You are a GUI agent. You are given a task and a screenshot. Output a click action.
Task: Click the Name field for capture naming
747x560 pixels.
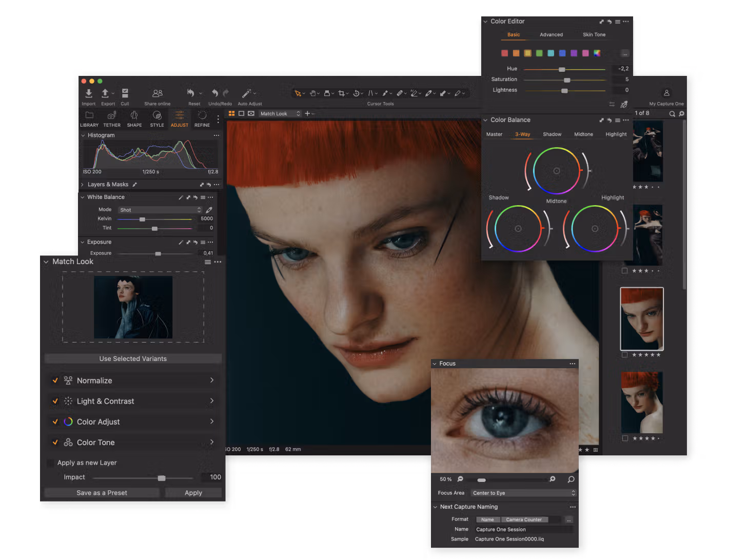click(x=522, y=530)
